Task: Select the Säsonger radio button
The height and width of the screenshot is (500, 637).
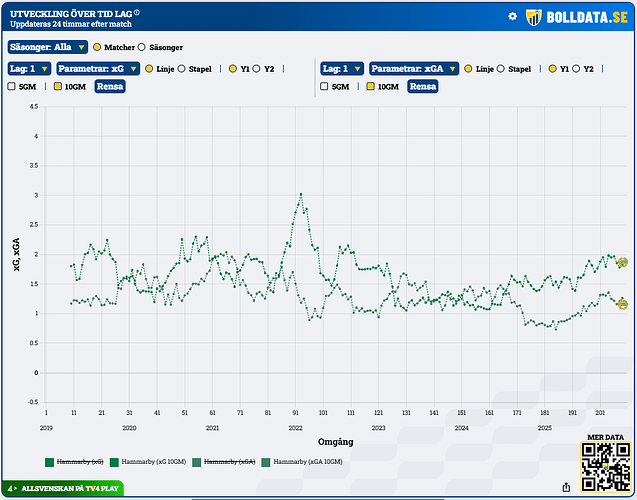Action: pos(141,47)
